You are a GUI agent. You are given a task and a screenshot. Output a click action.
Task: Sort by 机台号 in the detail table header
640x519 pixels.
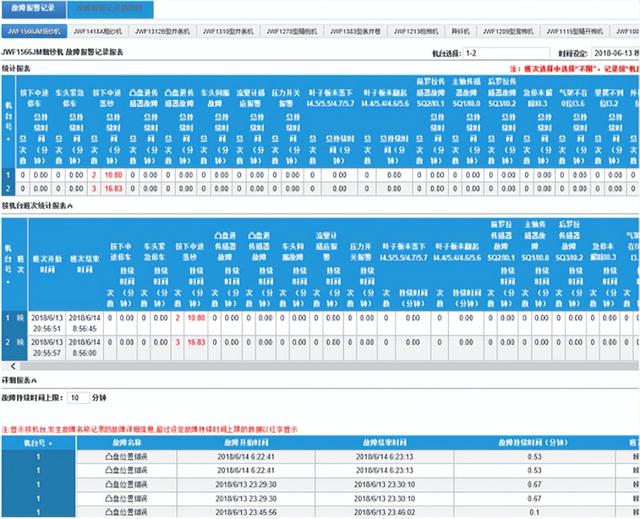(38, 443)
